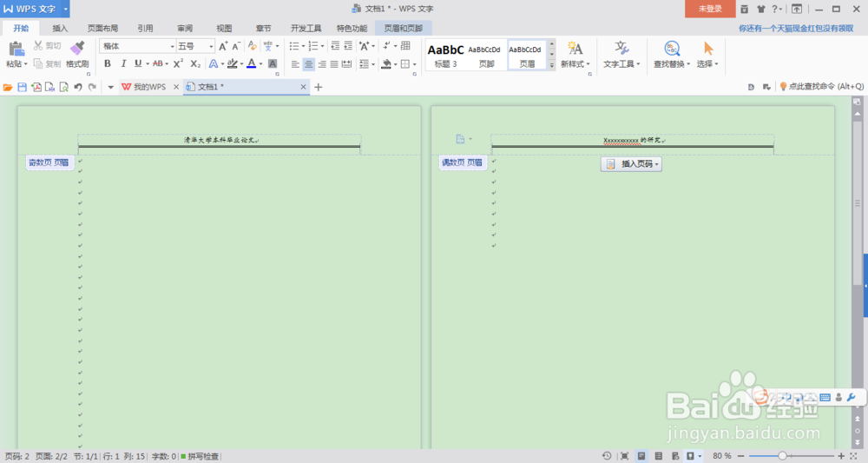Click the Paste clipboard icon
Viewport: 868px width, 463px height.
point(16,49)
